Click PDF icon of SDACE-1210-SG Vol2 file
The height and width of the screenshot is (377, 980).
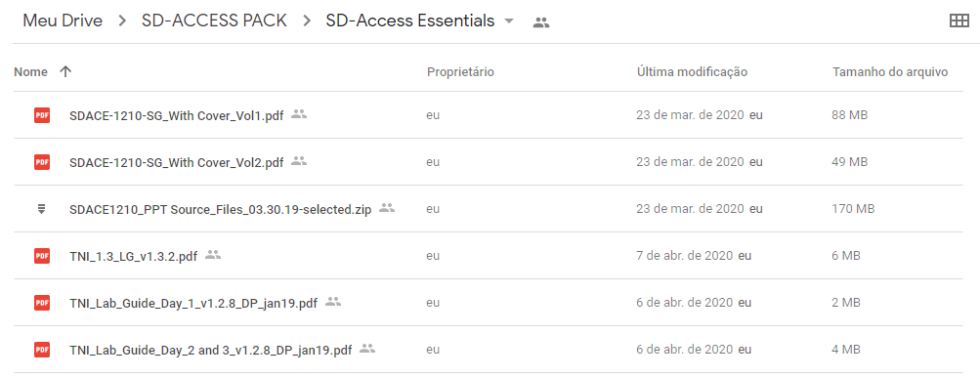click(x=42, y=162)
